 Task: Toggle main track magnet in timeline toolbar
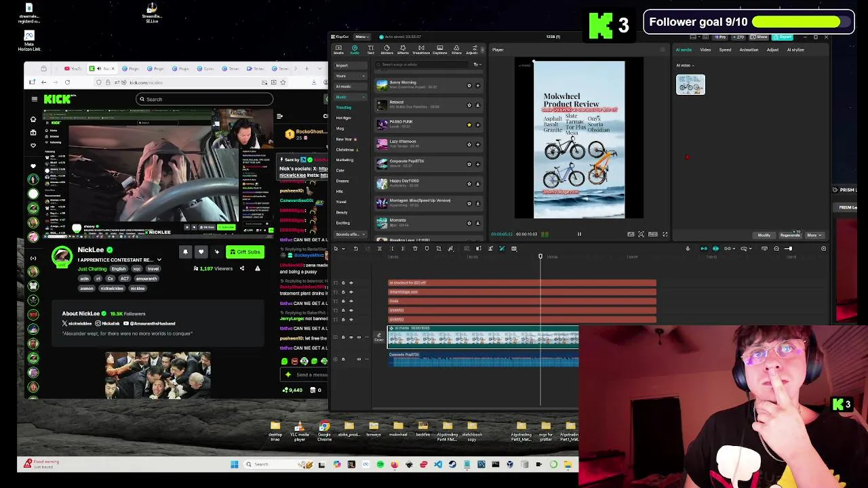tap(703, 249)
